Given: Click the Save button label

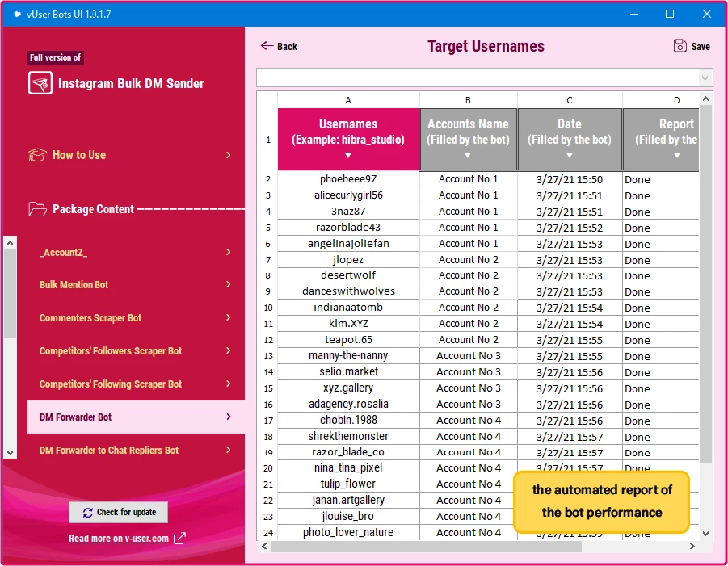Looking at the screenshot, I should pyautogui.click(x=701, y=46).
